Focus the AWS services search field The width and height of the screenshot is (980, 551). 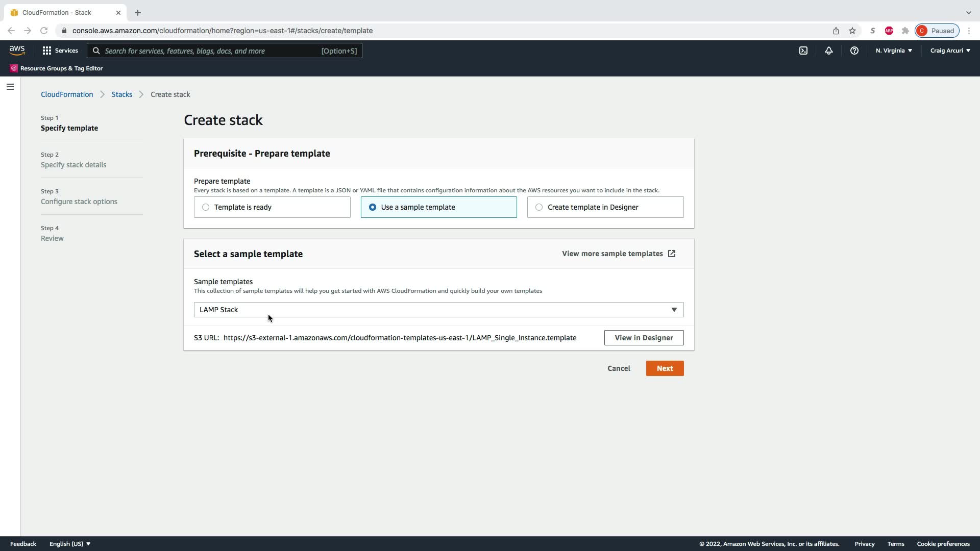coord(212,51)
